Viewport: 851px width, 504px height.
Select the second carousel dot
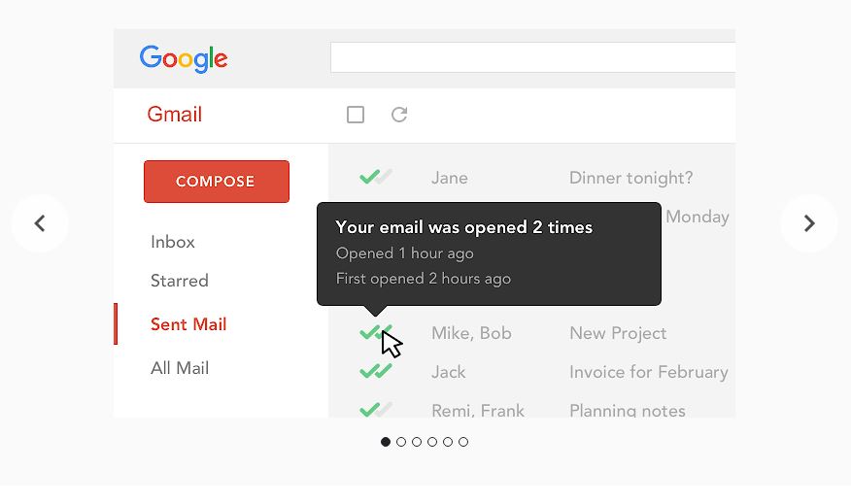401,442
